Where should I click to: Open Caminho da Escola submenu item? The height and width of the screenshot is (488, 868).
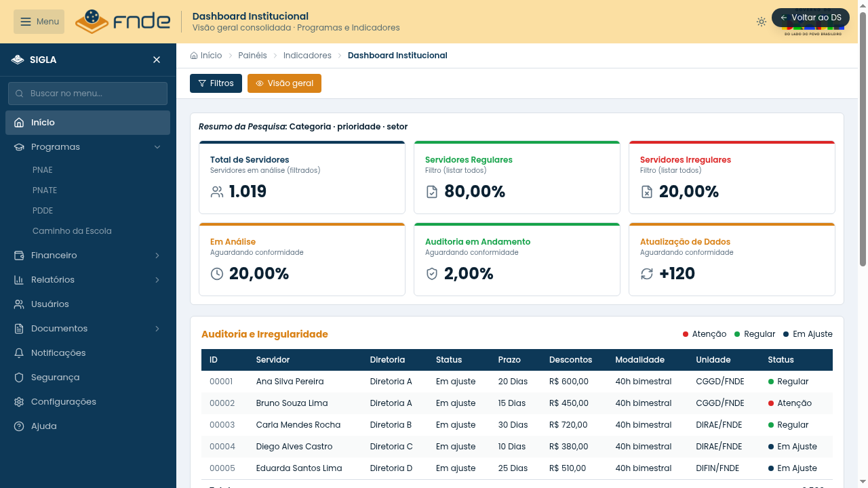tap(72, 231)
